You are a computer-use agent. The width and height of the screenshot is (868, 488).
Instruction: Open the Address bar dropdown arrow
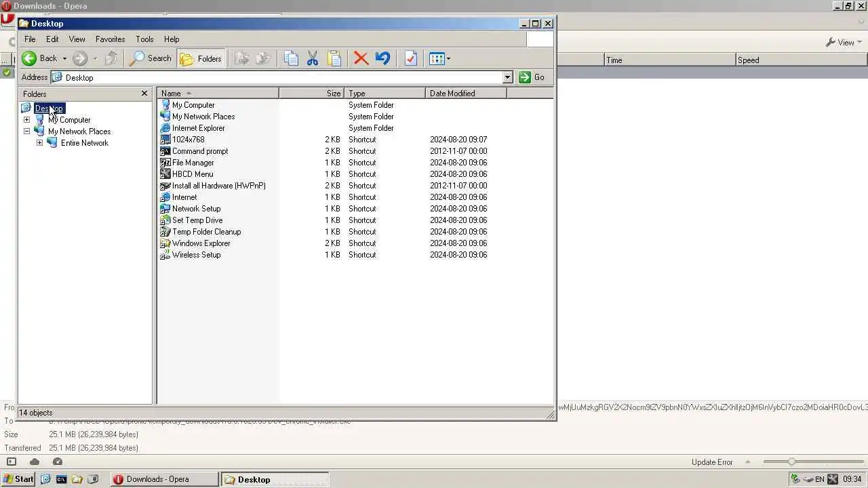point(507,77)
